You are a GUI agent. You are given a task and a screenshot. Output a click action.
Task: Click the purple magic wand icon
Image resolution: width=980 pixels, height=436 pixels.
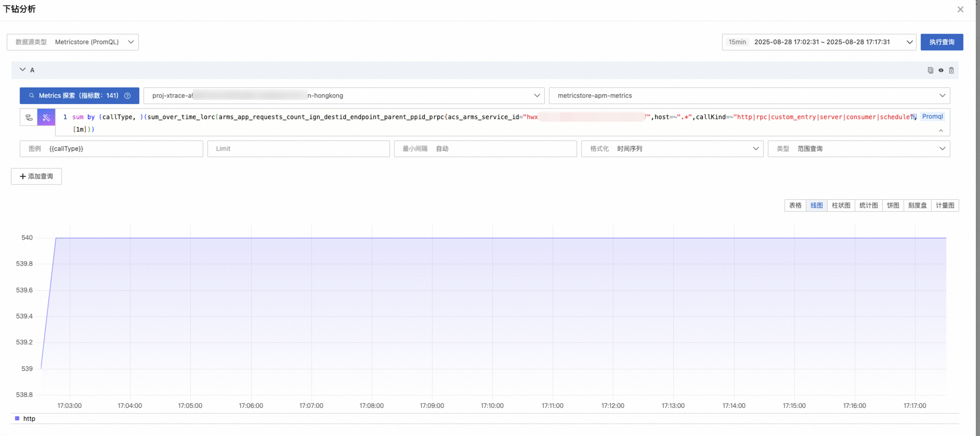(47, 117)
